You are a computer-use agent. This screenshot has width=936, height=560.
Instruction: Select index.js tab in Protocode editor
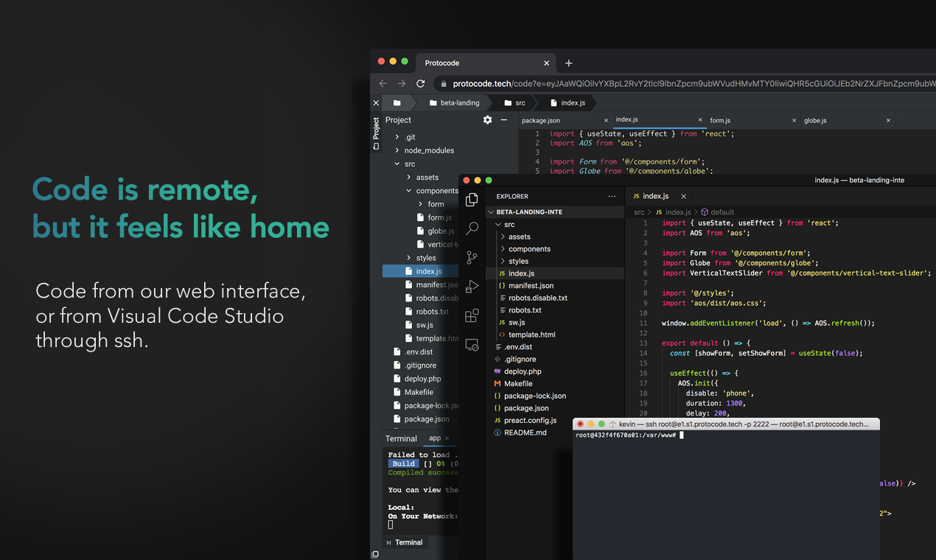[x=627, y=119]
